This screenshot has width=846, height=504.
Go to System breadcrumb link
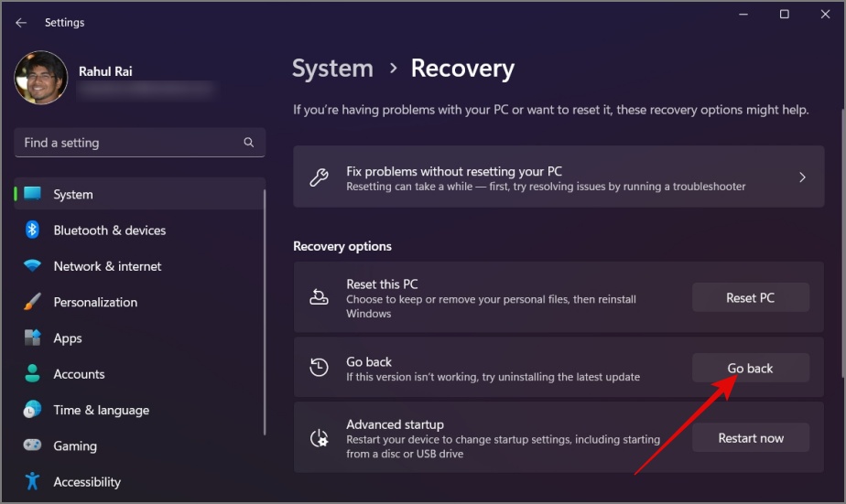(332, 69)
